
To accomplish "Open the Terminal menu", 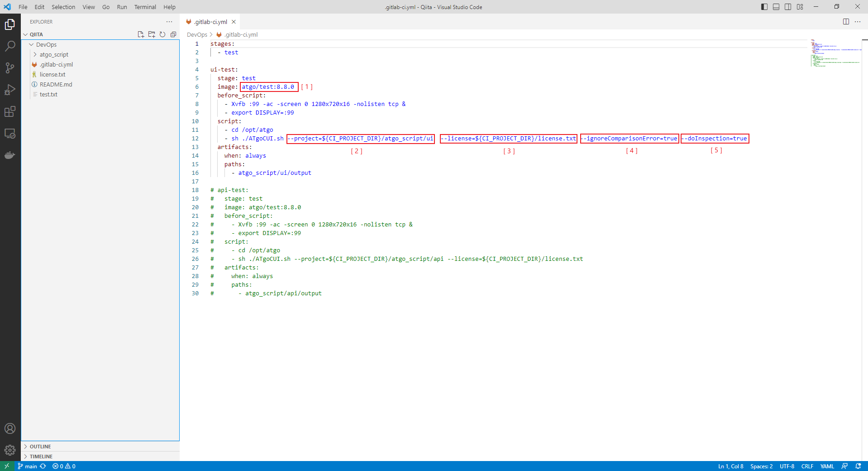I will 145,7.
